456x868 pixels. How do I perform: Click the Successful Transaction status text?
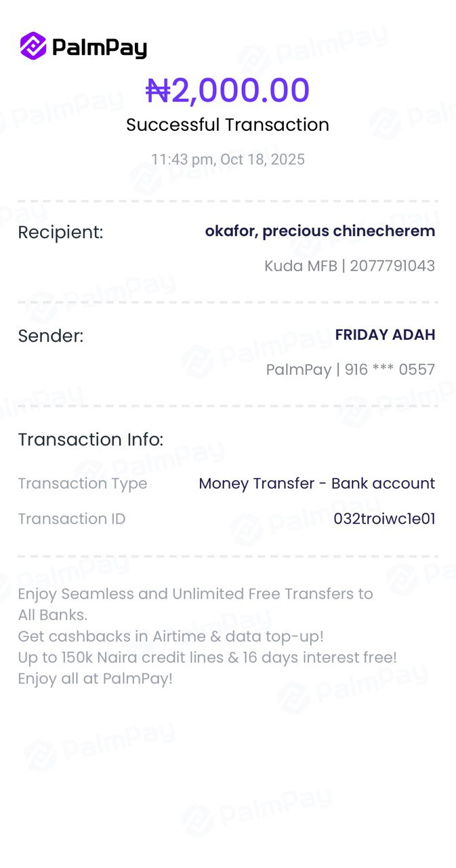tap(228, 125)
